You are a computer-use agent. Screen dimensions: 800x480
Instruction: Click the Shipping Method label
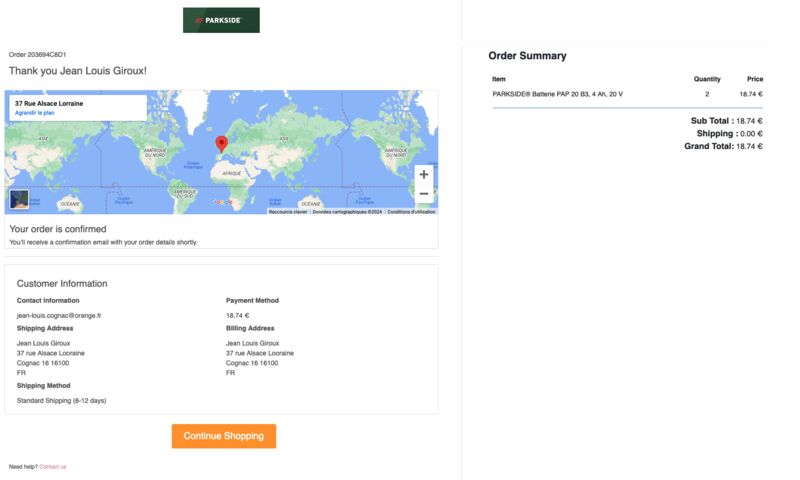pos(43,386)
